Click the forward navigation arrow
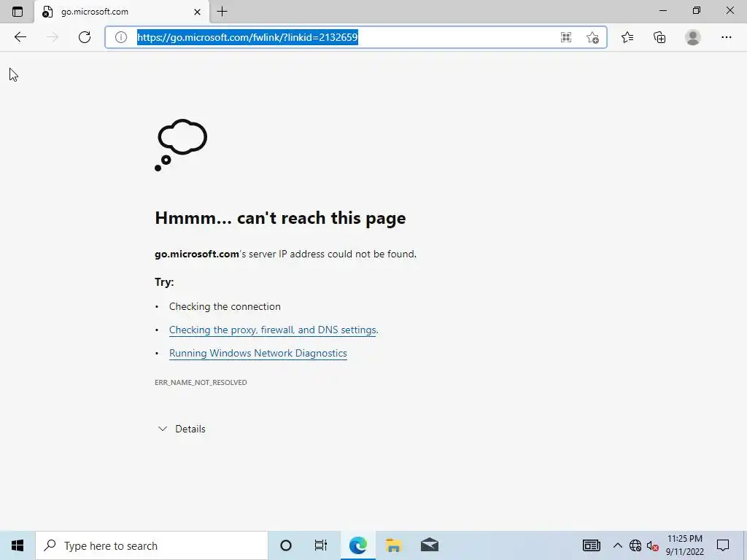 53,37
